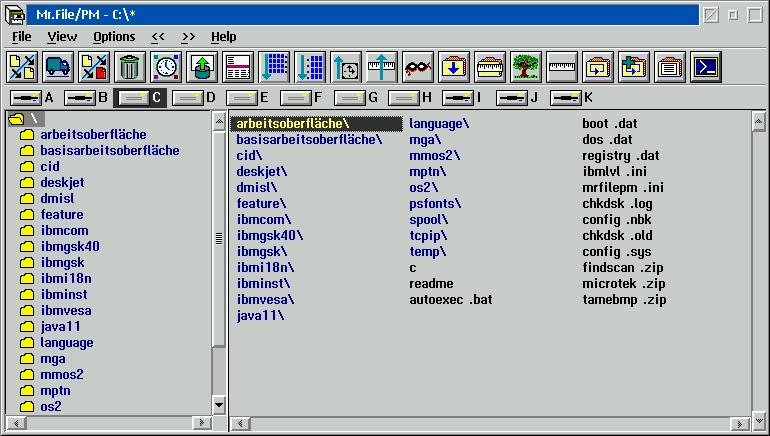Click the trash can delete icon

pos(129,67)
